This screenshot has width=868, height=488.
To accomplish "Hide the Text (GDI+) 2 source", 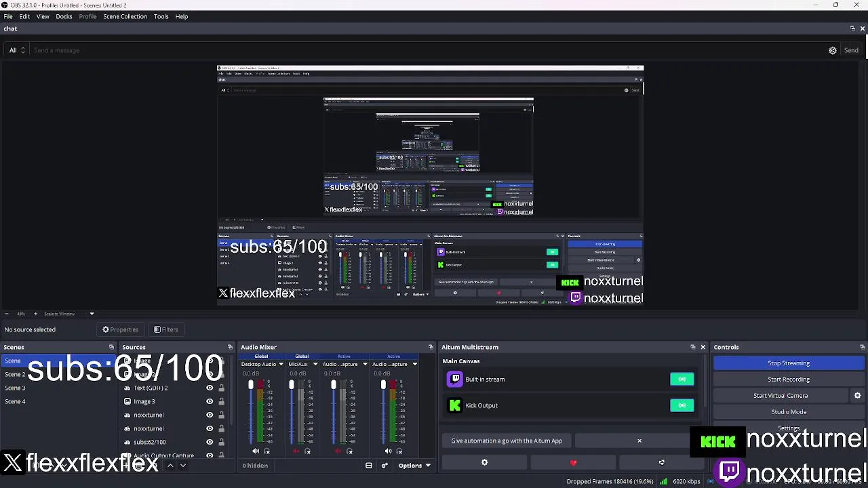I will point(210,388).
